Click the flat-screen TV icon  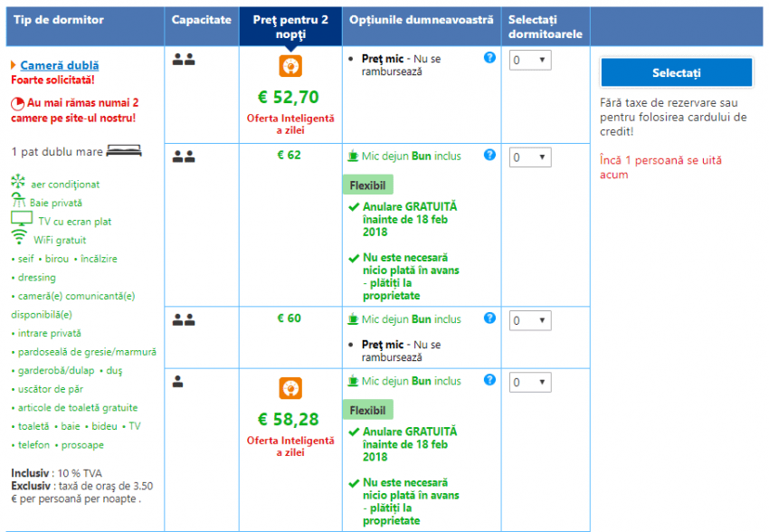click(22, 219)
